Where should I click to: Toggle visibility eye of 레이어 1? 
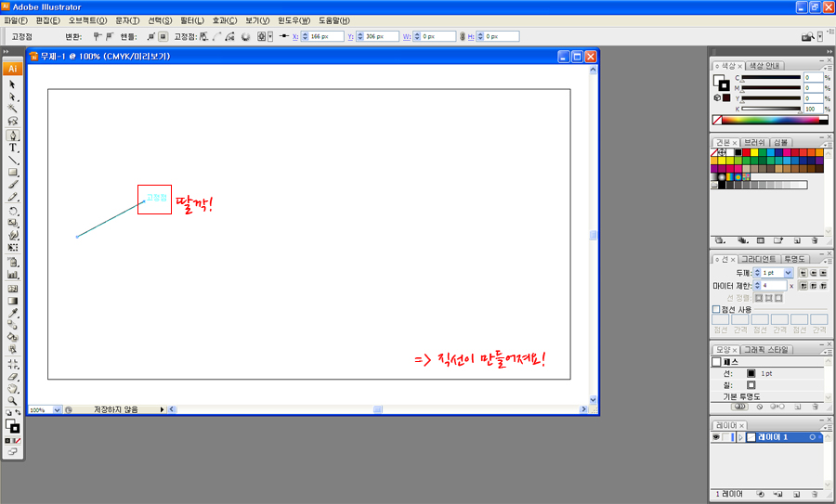click(x=716, y=437)
